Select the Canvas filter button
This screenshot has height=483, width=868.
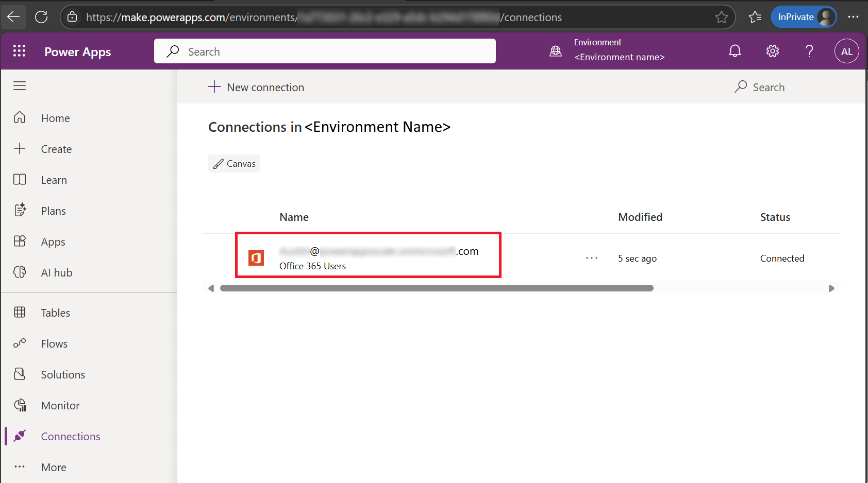point(234,163)
